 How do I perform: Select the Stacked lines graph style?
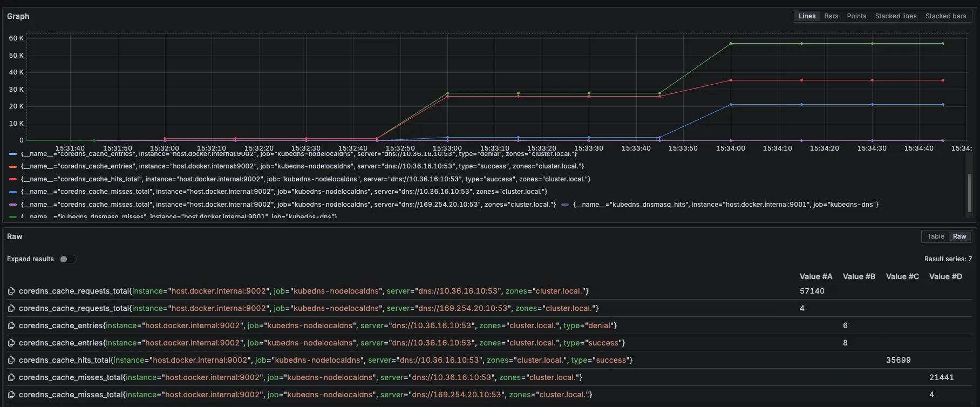(x=895, y=16)
